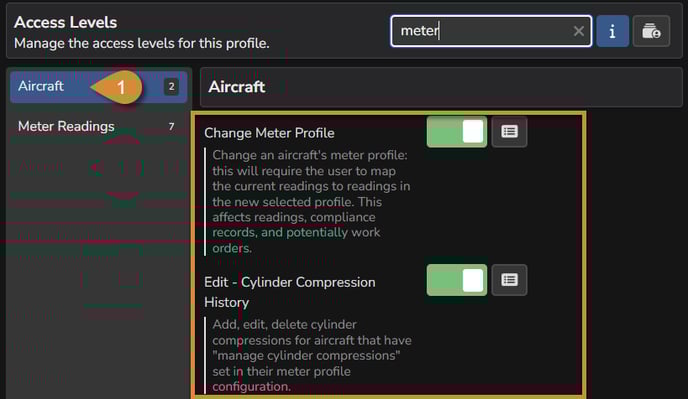Click the Aircraft section heading

(x=236, y=87)
